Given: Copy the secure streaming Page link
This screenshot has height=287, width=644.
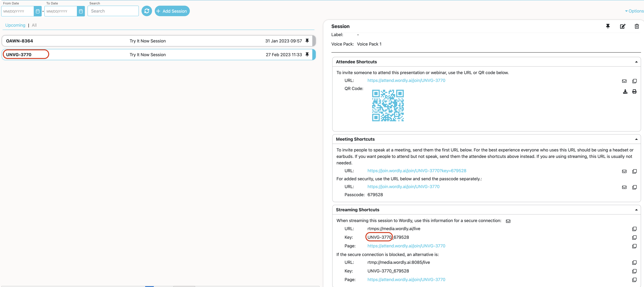Looking at the screenshot, I should (635, 246).
